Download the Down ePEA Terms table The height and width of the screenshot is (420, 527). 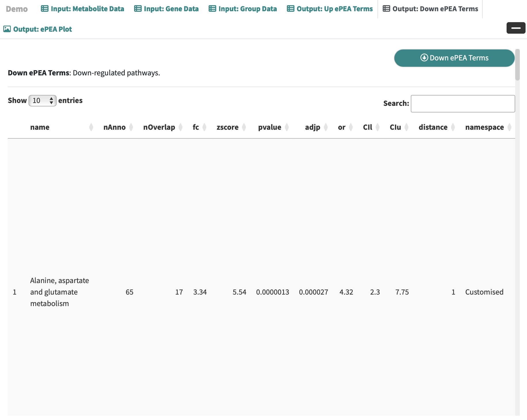pyautogui.click(x=454, y=58)
